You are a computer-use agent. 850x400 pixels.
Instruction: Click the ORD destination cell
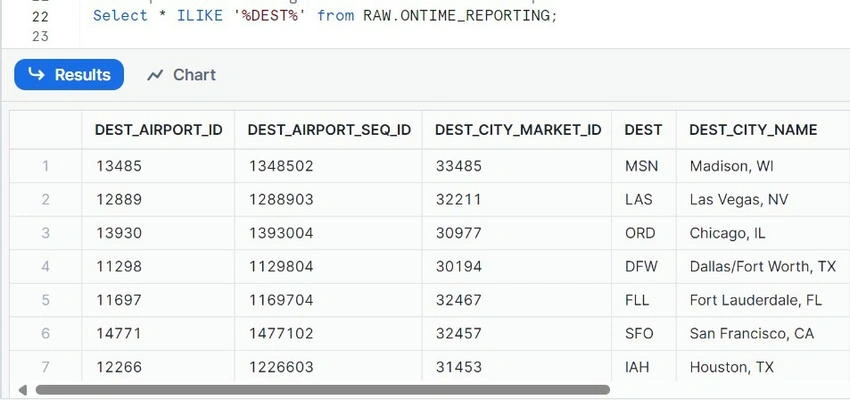(644, 233)
